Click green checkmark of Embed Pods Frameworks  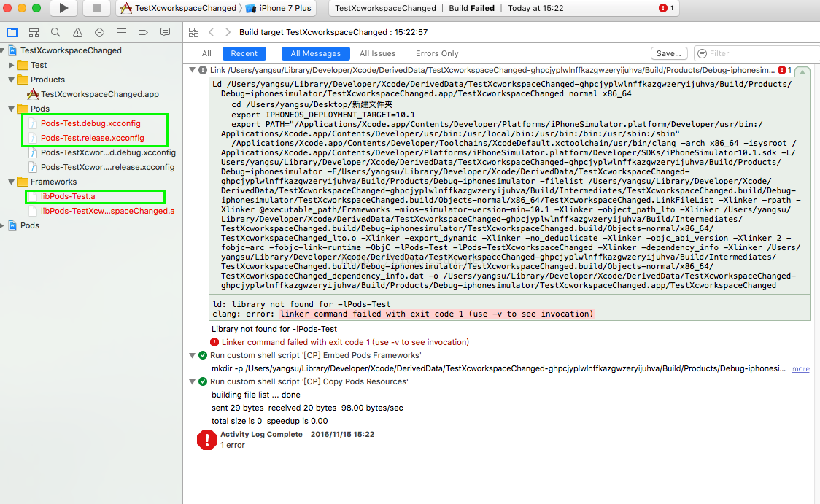coord(203,355)
